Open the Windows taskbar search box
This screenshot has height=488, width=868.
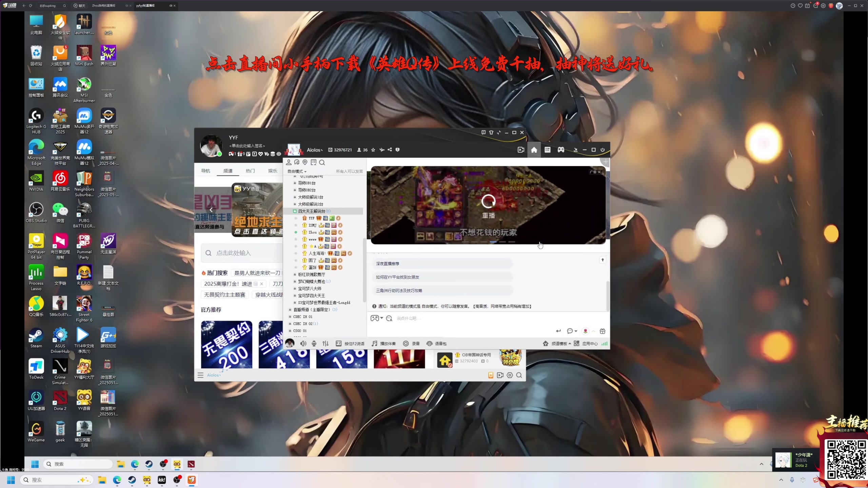56,480
